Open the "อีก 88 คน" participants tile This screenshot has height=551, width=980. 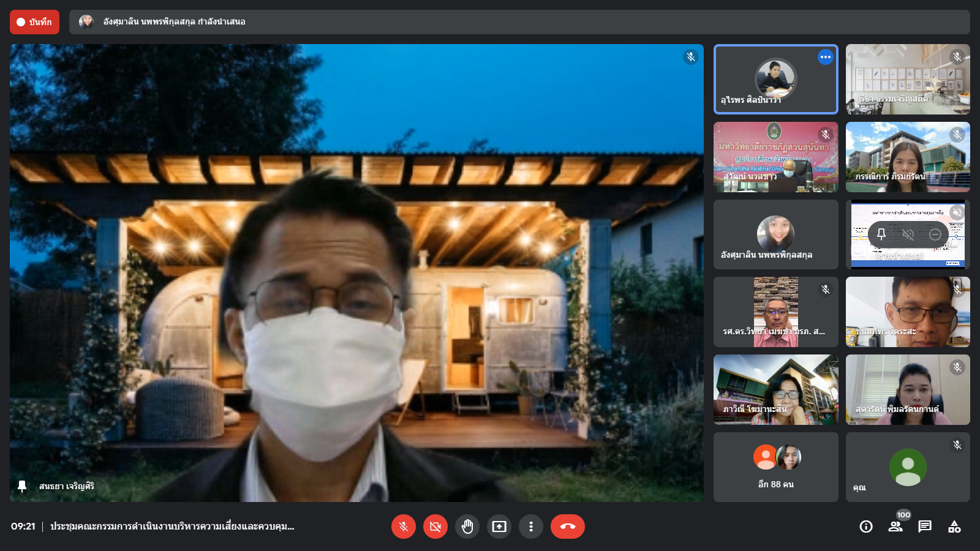(775, 467)
